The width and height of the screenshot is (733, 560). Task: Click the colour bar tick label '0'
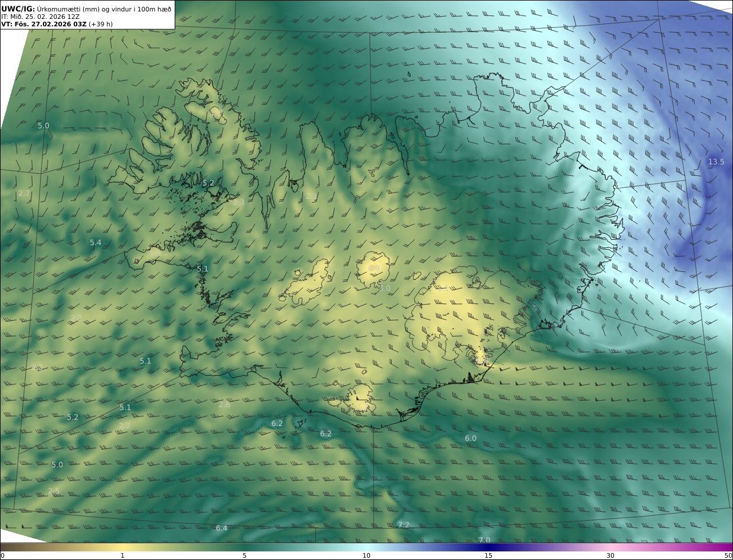[x=2, y=555]
